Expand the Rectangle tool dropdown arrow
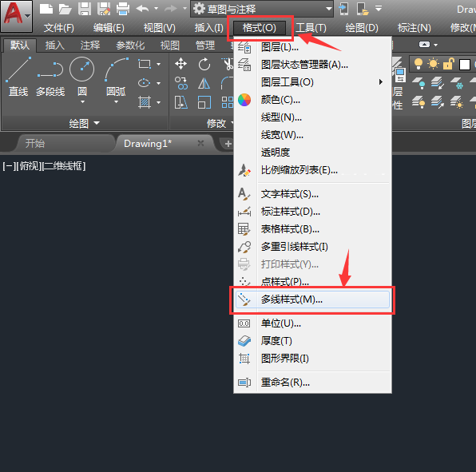Image resolution: width=476 pixels, height=472 pixels. click(x=158, y=65)
